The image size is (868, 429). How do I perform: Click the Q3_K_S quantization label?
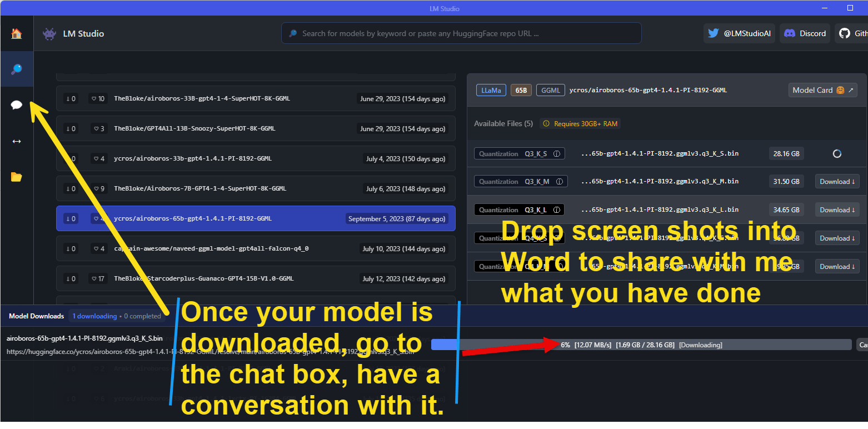tap(520, 153)
